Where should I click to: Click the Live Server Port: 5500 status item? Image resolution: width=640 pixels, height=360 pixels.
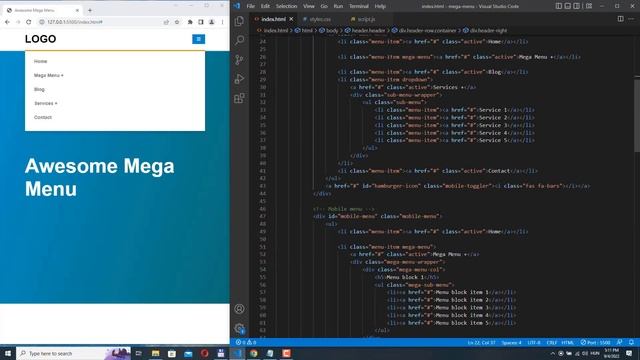point(596,342)
